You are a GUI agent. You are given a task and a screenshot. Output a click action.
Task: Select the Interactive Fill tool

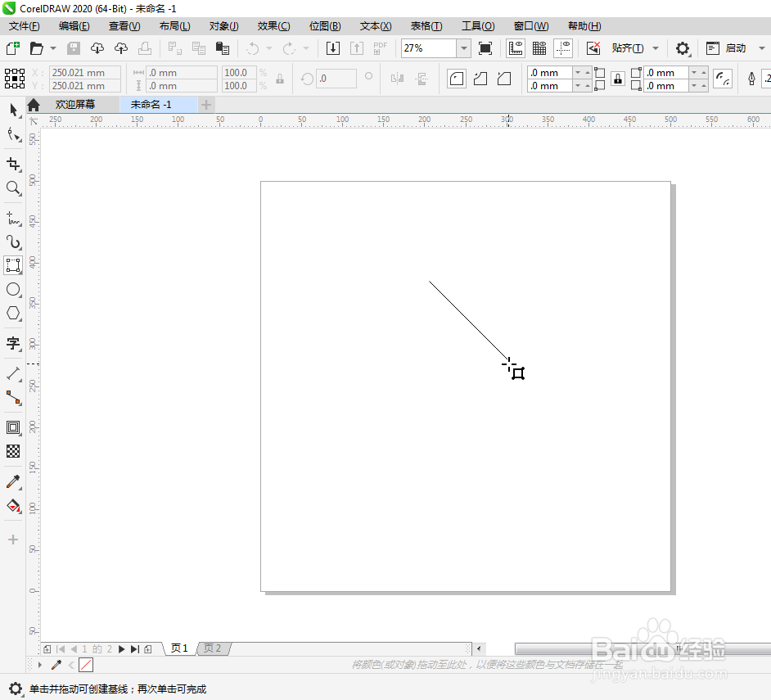13,506
